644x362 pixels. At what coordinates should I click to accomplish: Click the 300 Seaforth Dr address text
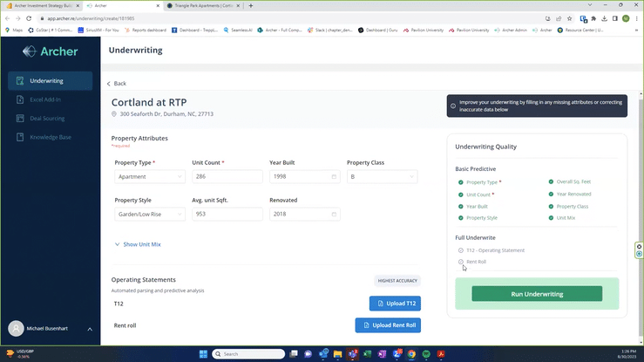pyautogui.click(x=166, y=114)
